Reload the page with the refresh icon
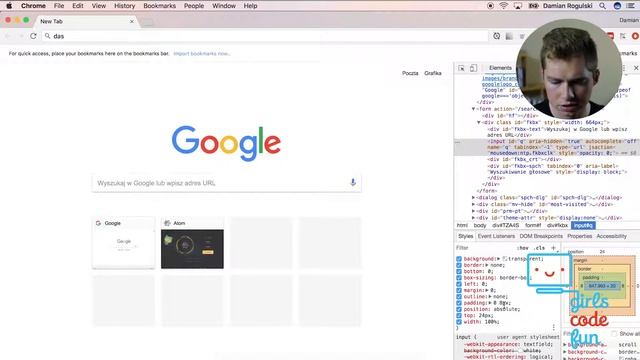This screenshot has width=640, height=360. click(33, 36)
